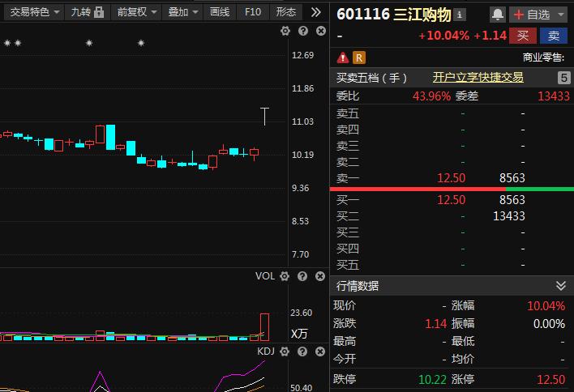Click the 九转 locked indicator button
Viewport: 574px width, 392px height.
(x=87, y=12)
